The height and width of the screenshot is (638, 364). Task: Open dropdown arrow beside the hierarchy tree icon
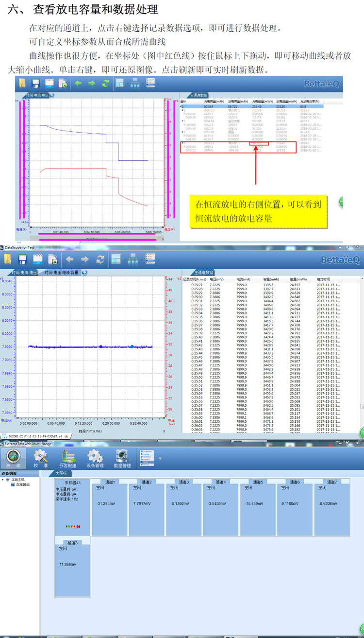(x=143, y=259)
